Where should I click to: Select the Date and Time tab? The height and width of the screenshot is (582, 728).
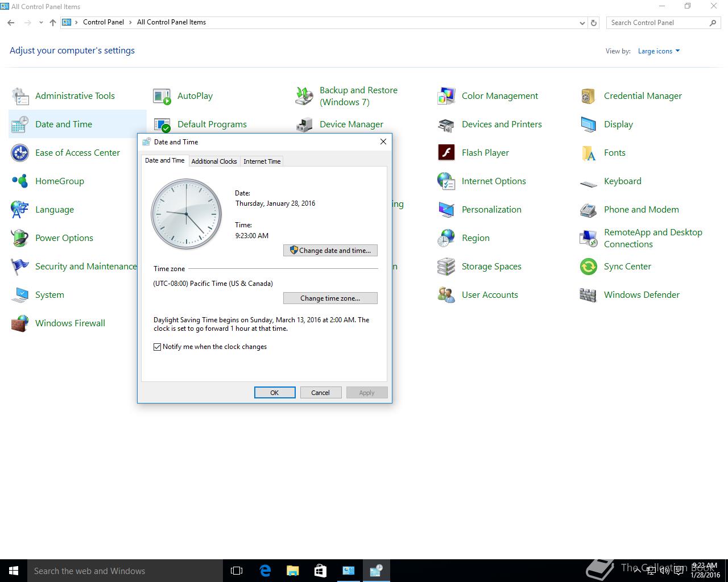[x=165, y=160]
